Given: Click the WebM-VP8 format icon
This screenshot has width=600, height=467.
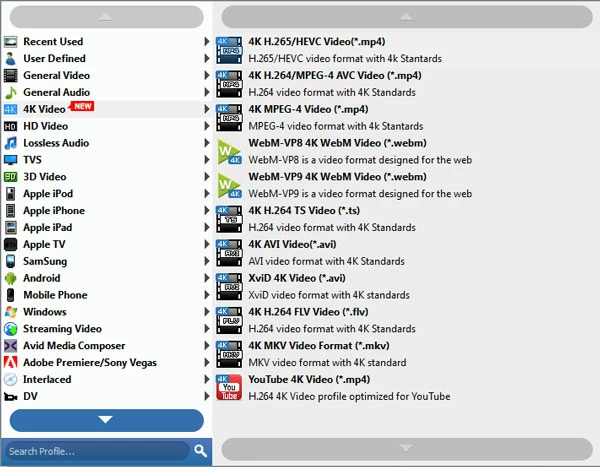Looking at the screenshot, I should 229,151.
